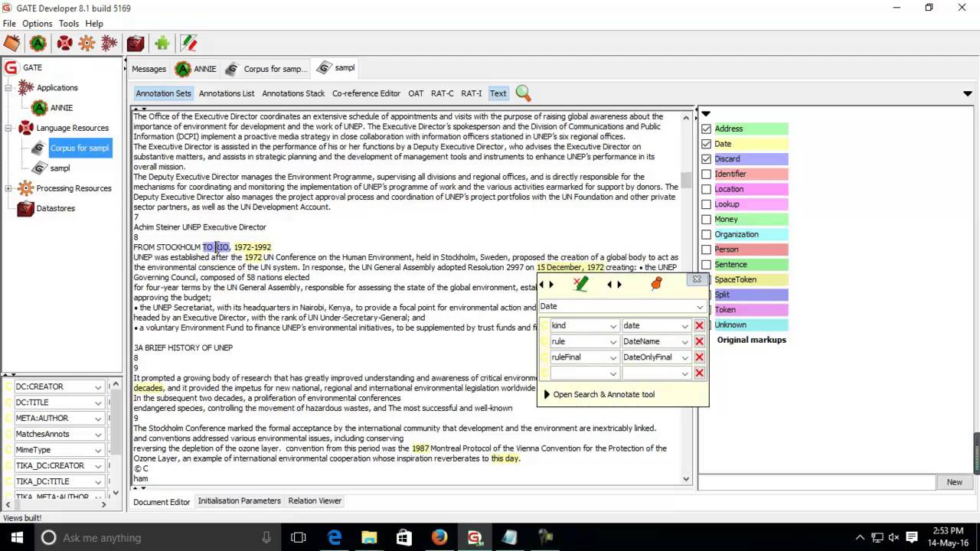
Task: Click the dark red datastore box icon
Action: click(x=136, y=43)
